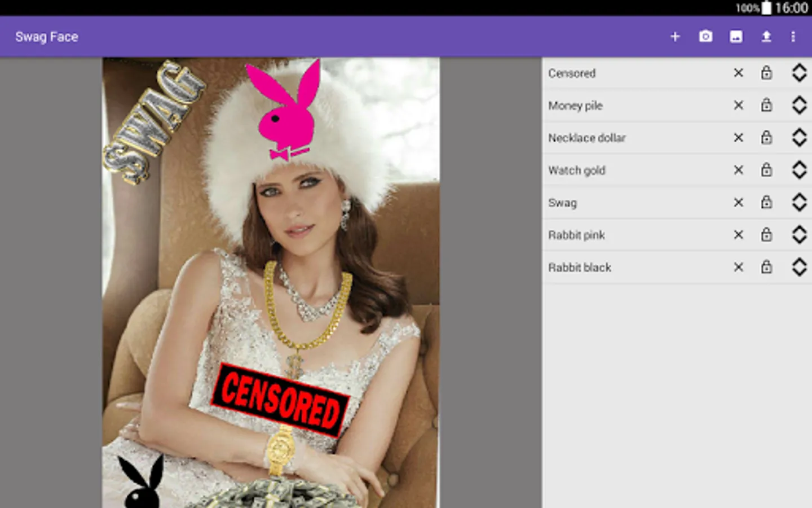Delete the Necklace dollar layer

pyautogui.click(x=738, y=138)
